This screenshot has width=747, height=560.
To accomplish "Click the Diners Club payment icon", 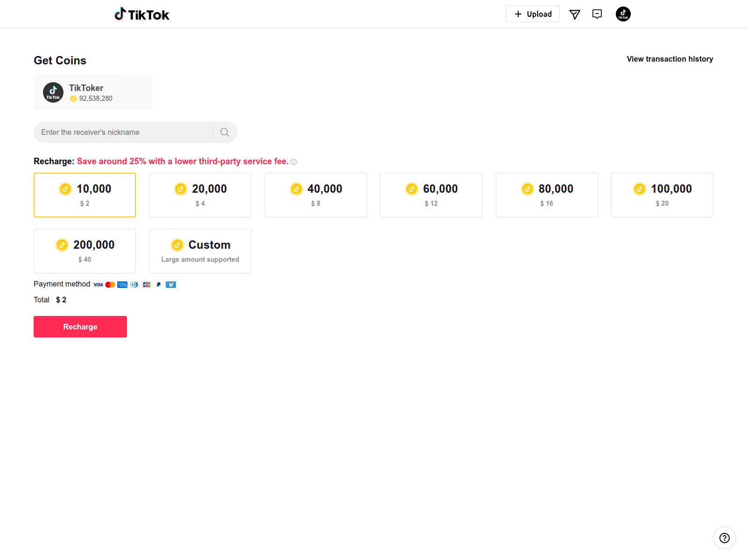I will click(x=134, y=285).
